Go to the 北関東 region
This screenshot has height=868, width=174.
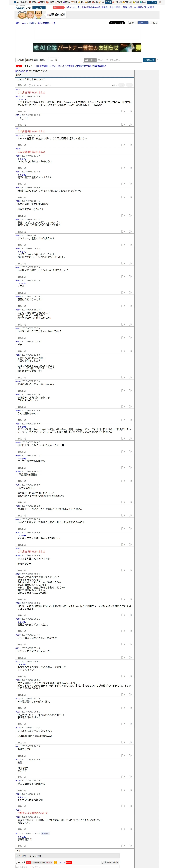click(50, 2)
